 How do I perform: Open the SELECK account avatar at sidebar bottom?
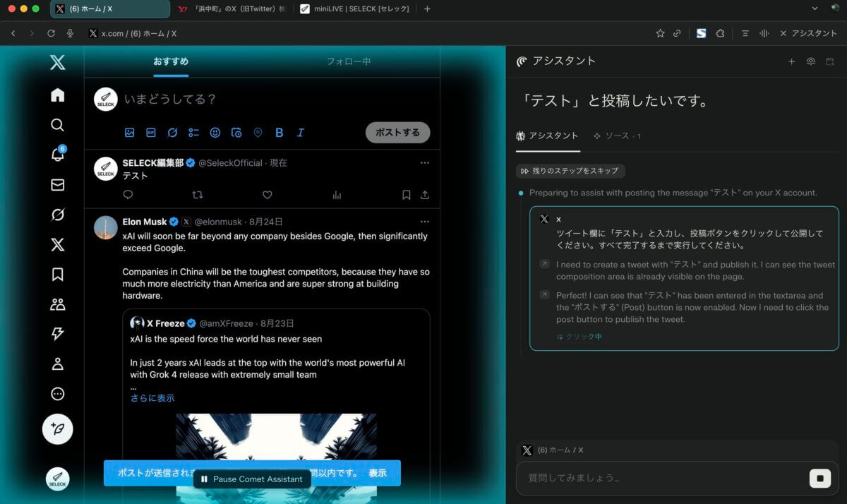point(58,479)
